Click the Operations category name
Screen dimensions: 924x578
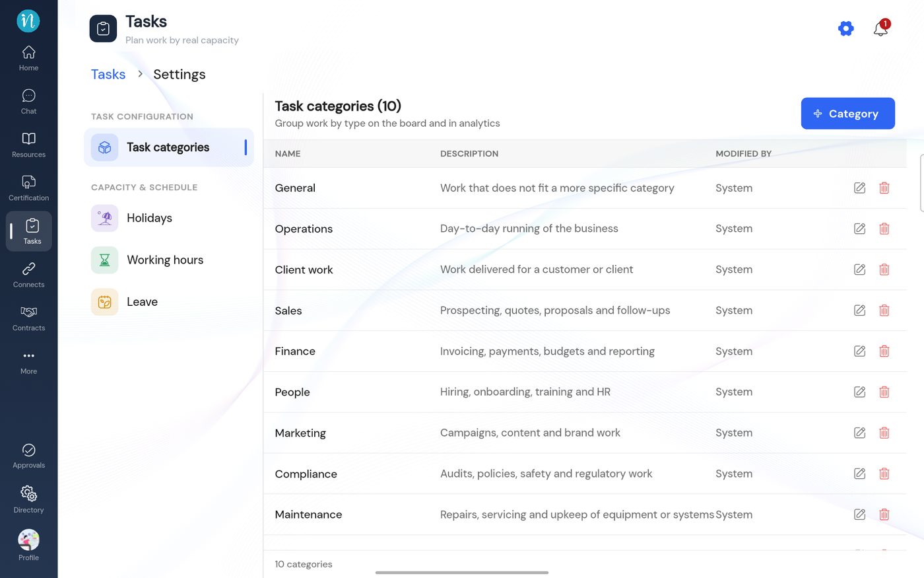click(x=304, y=229)
